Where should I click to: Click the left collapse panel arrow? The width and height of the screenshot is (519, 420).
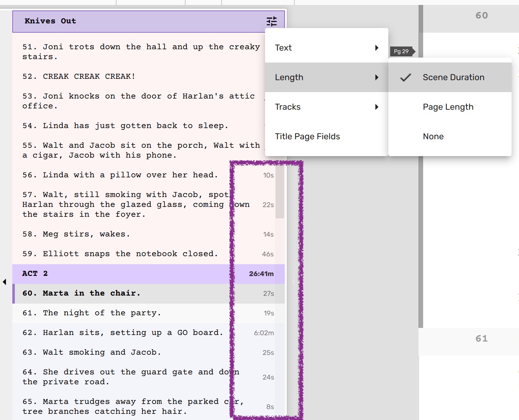click(5, 282)
